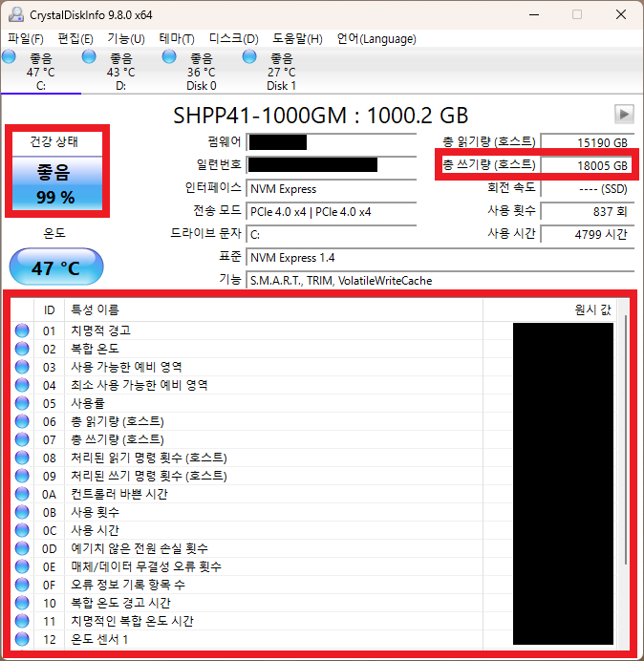The width and height of the screenshot is (644, 661).
Task: Click the 인터페이스 field showing NVM Express
Action: (x=332, y=188)
